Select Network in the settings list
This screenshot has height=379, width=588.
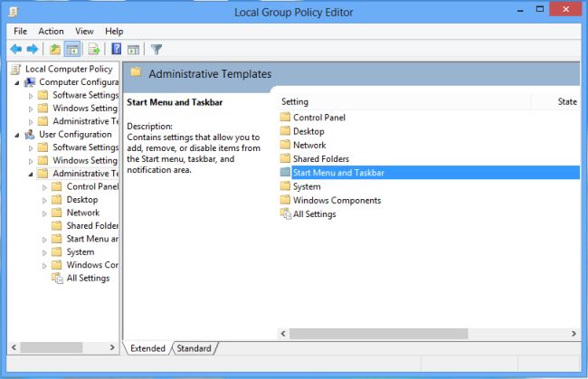click(309, 145)
